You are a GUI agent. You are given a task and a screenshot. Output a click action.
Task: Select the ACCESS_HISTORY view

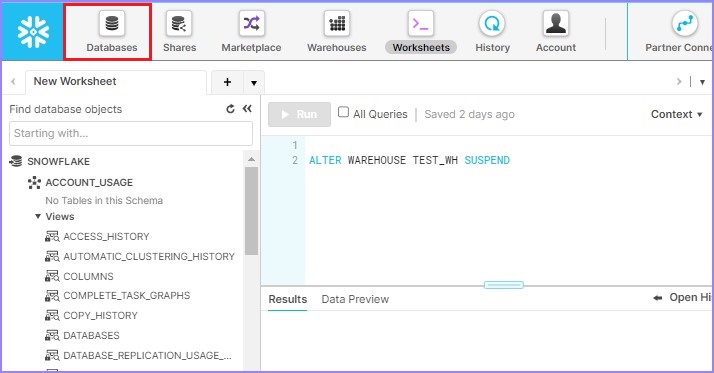pos(106,236)
